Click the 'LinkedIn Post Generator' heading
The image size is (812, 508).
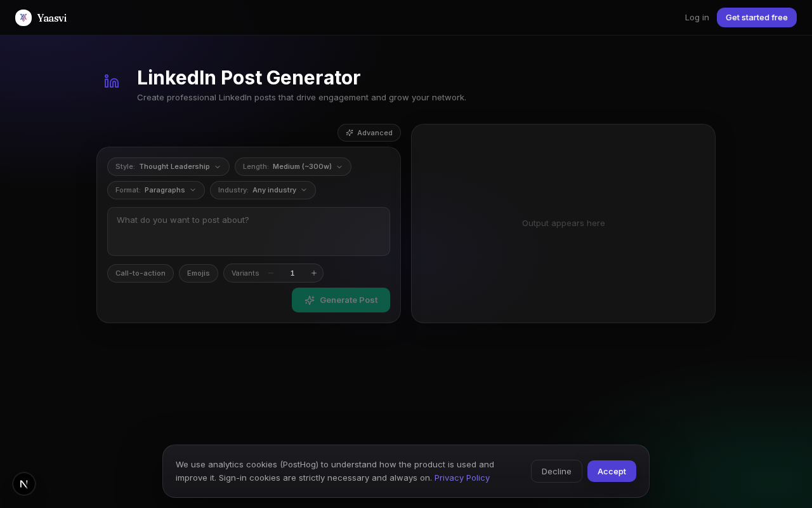[249, 77]
